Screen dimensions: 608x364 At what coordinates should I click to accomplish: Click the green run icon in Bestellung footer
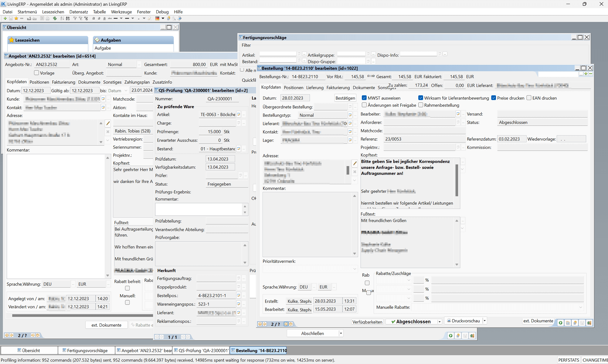561,323
